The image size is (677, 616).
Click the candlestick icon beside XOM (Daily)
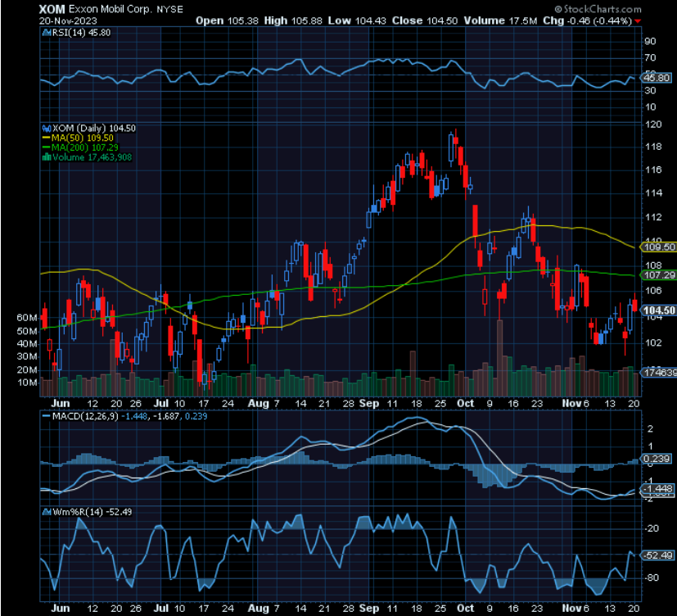coord(47,128)
